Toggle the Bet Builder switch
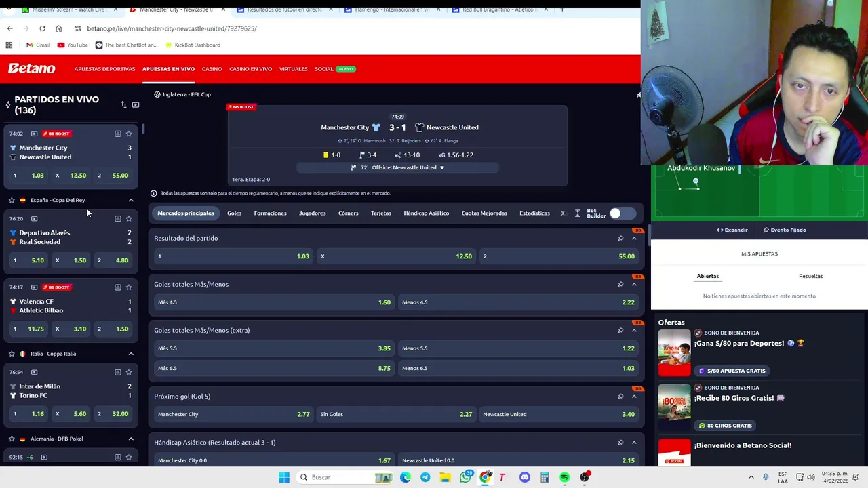This screenshot has width=868, height=488. 623,213
